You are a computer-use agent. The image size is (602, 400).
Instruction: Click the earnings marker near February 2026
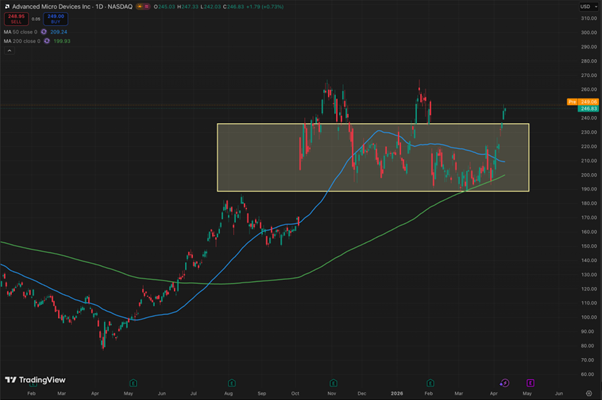coord(429,381)
